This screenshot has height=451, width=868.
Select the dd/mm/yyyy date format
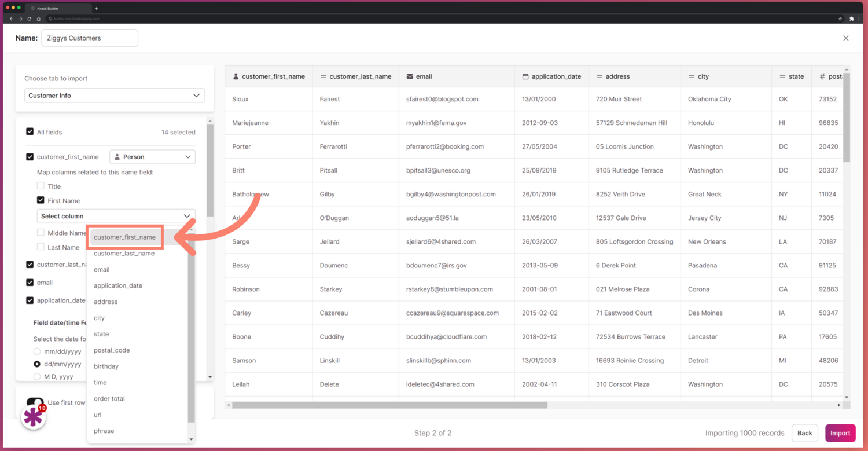[x=37, y=364]
